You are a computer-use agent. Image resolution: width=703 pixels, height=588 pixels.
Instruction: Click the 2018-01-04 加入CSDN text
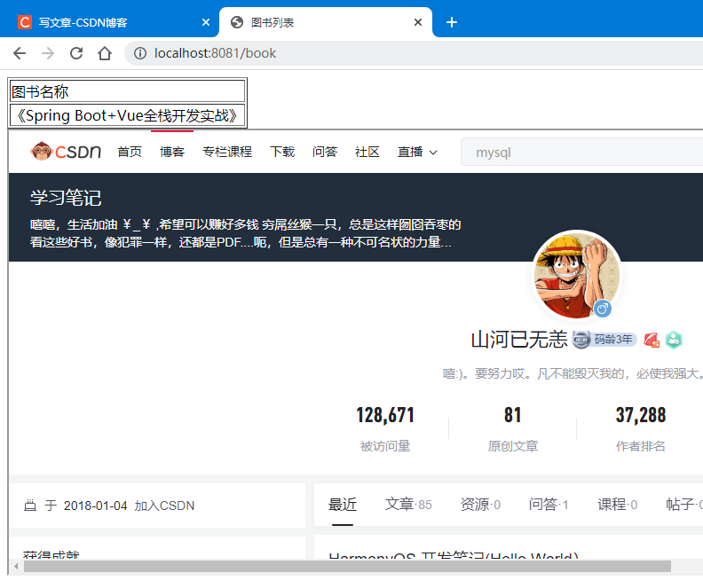point(129,506)
